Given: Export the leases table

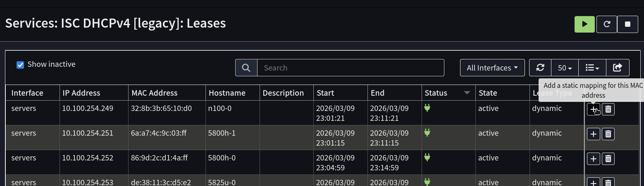Looking at the screenshot, I should coord(618,68).
